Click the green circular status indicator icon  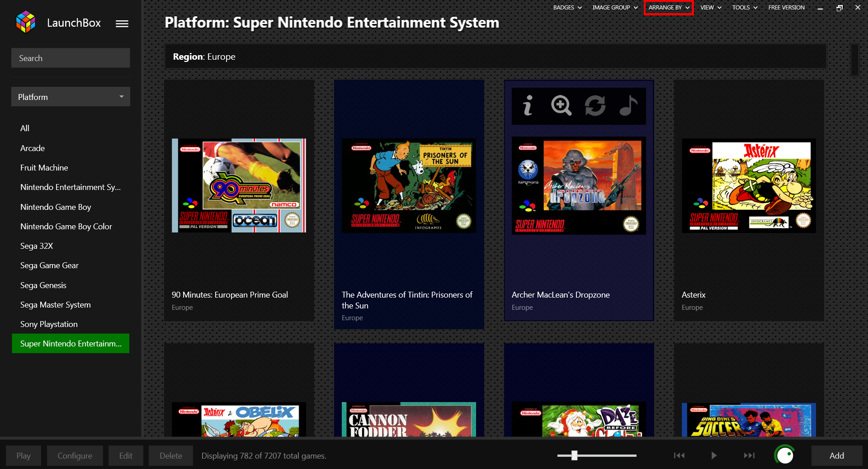[x=784, y=455]
